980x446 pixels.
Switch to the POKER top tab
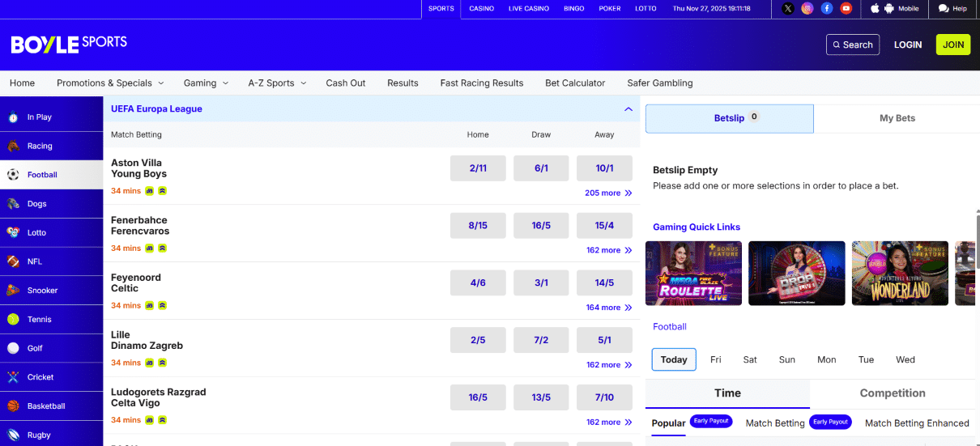click(x=610, y=9)
